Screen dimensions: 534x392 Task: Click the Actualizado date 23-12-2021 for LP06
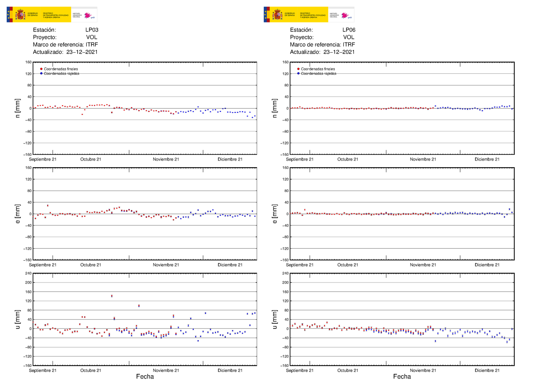coord(339,52)
